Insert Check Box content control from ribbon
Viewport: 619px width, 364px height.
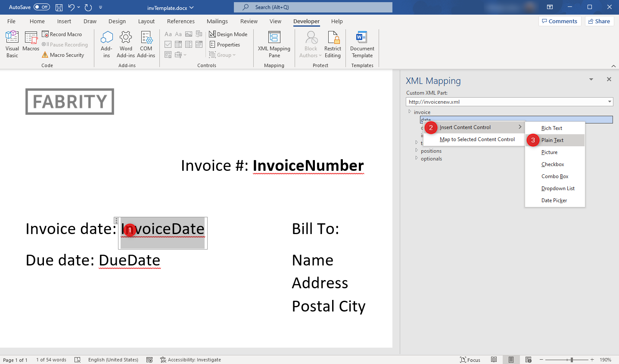coord(168,44)
